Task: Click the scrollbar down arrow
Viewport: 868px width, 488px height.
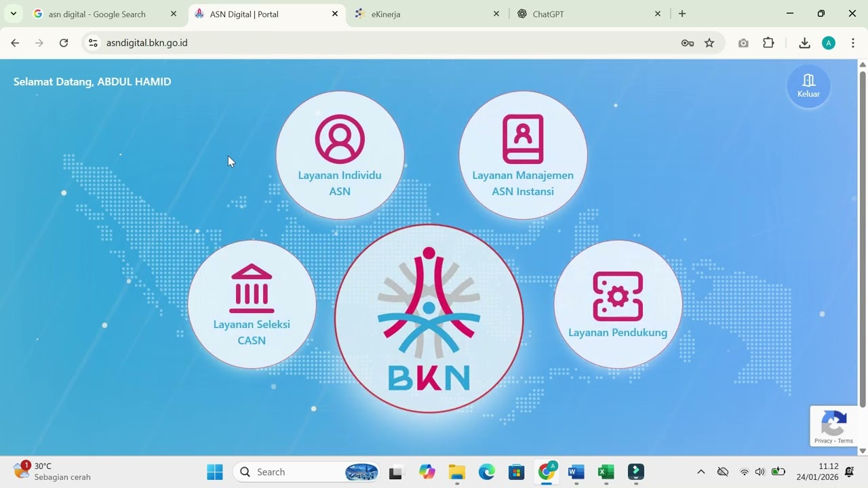Action: point(863,451)
